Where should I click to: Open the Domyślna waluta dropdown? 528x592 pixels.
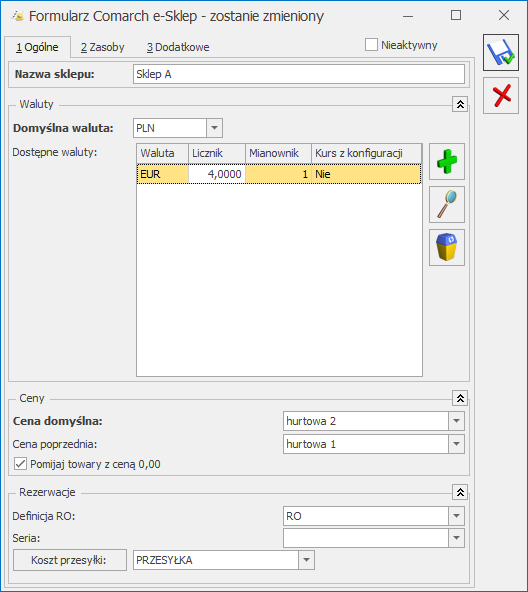coord(215,128)
